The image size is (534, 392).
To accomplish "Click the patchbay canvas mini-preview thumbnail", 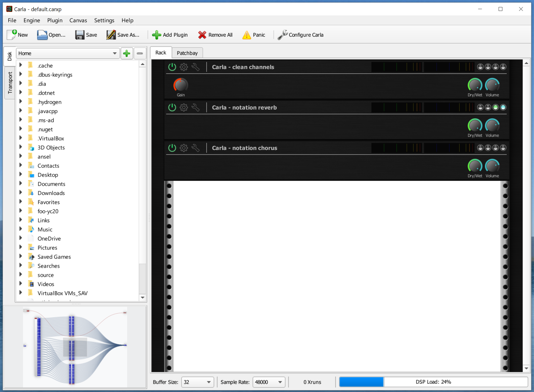I will tap(75, 347).
